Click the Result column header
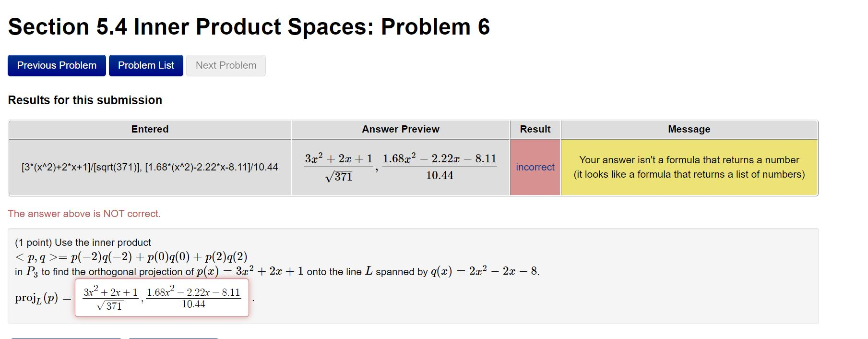The height and width of the screenshot is (339, 868). [x=535, y=129]
